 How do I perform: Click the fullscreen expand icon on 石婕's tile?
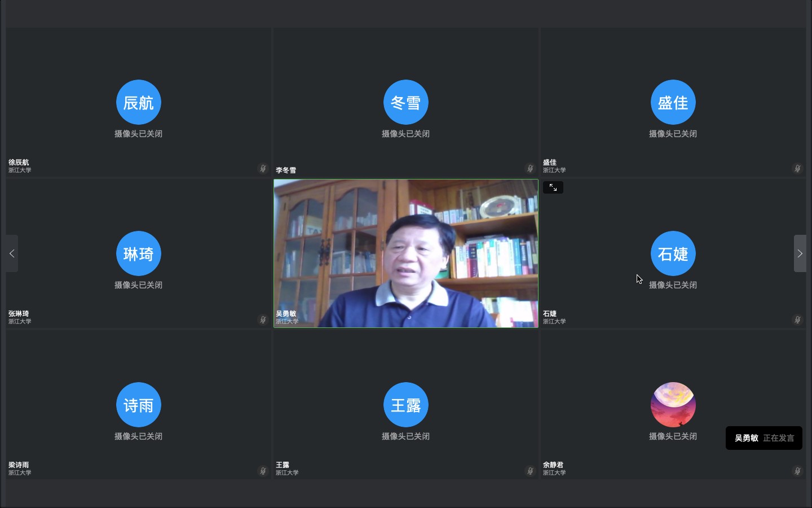pyautogui.click(x=553, y=187)
